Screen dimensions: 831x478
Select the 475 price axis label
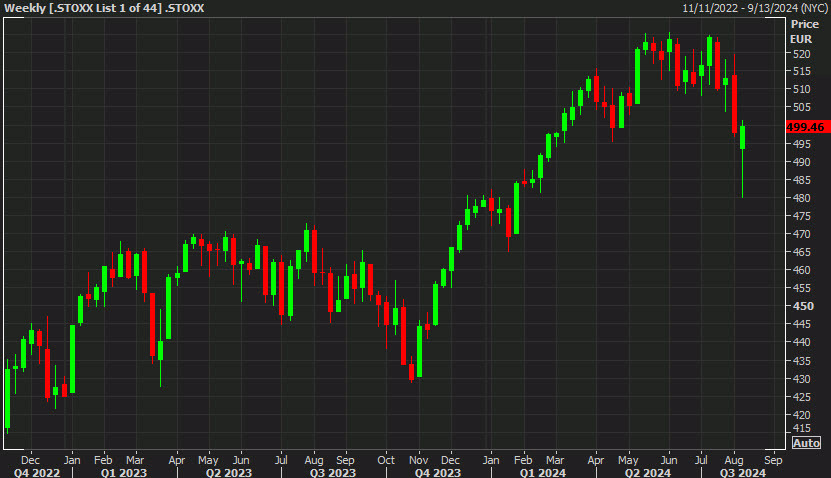pyautogui.click(x=801, y=216)
